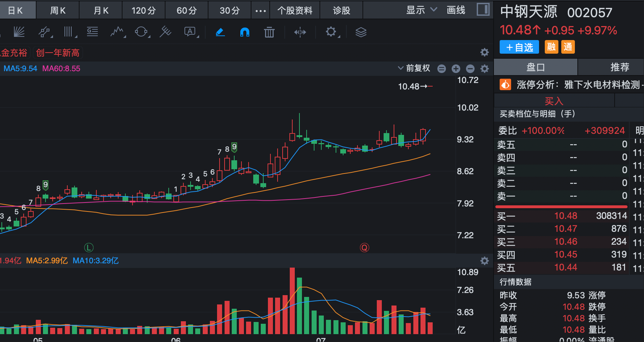Switch to 30分 tab
This screenshot has width=644, height=342.
(x=230, y=10)
